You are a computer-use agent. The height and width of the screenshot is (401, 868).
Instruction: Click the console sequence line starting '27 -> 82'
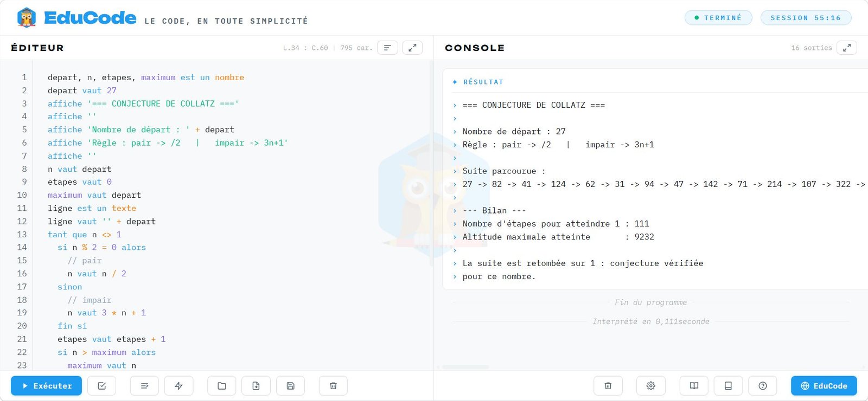click(x=664, y=184)
